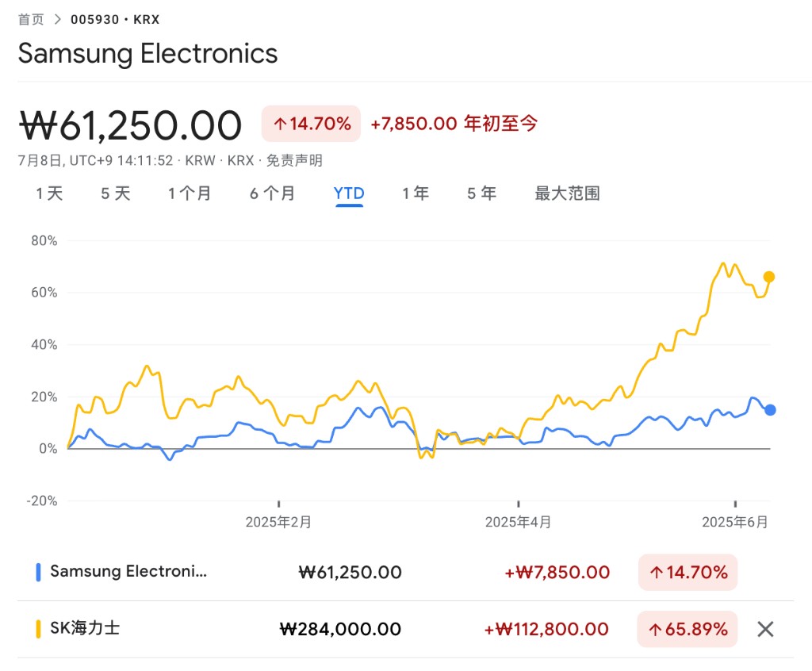Select the YTD range tab
The image size is (812, 671).
(349, 194)
